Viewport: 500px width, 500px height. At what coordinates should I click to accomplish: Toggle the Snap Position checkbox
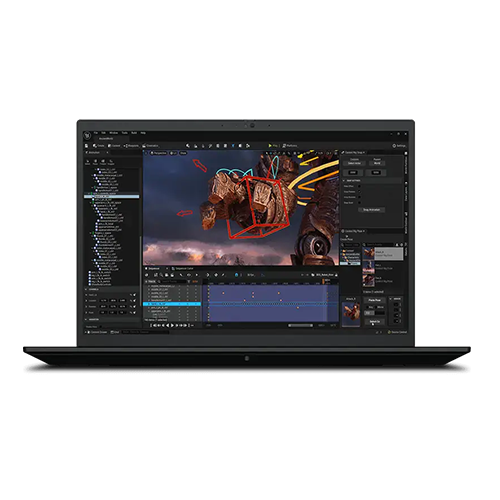point(359,192)
